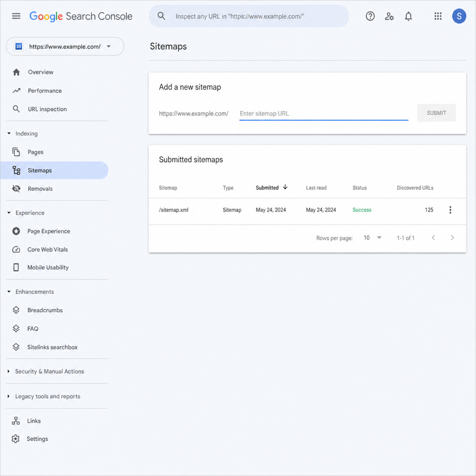Screen dimensions: 476x476
Task: Click the Breadcrumbs layers icon
Action: point(16,310)
